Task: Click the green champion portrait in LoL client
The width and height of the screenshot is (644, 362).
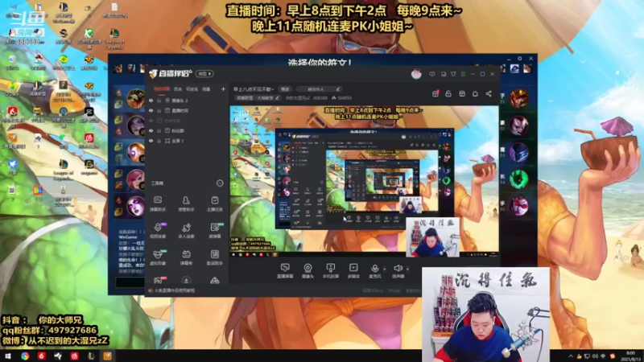Action: click(519, 179)
